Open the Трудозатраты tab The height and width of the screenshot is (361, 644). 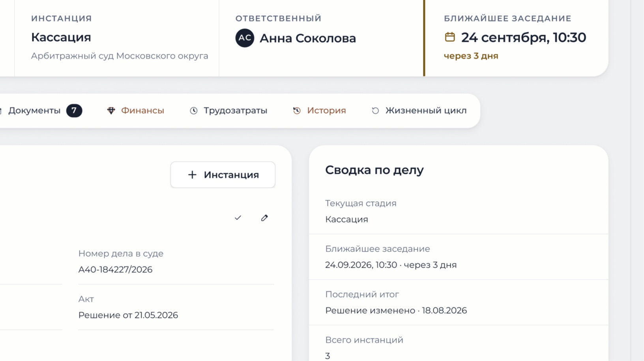pos(228,111)
